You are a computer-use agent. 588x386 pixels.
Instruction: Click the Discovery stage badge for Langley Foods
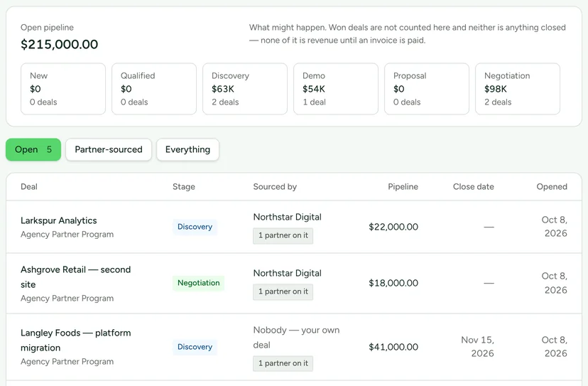pos(195,347)
